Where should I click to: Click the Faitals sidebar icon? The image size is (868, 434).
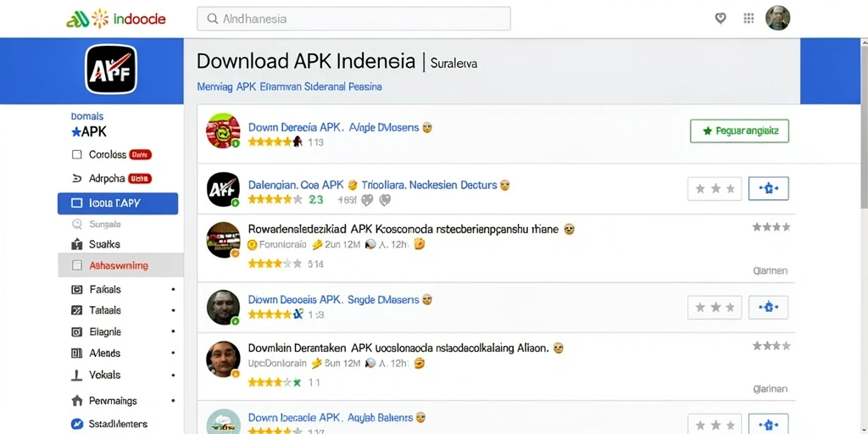coord(77,290)
